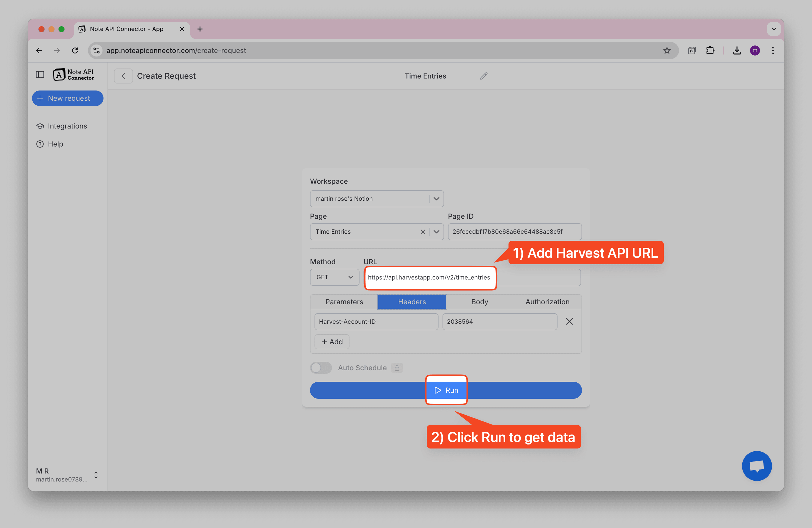Switch to the Parameters tab
Image resolution: width=812 pixels, height=528 pixels.
344,302
